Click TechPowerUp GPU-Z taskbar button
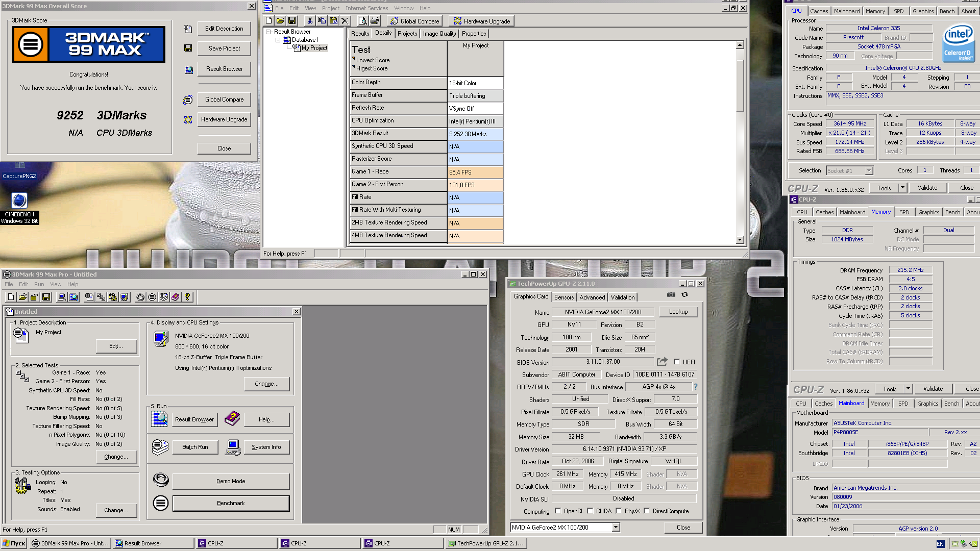Image resolution: width=980 pixels, height=551 pixels. coord(486,543)
